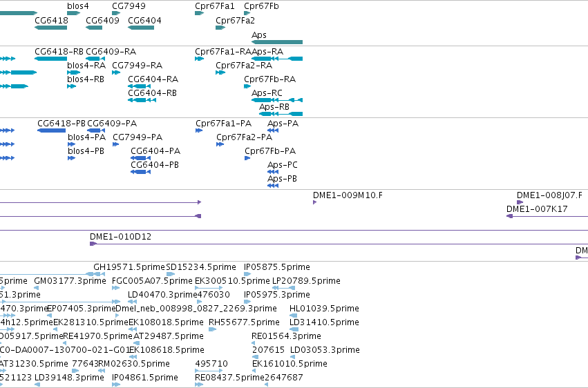Screen dimensions: 588x388
Task: Select protein Aps-PA
Action: tap(283, 123)
